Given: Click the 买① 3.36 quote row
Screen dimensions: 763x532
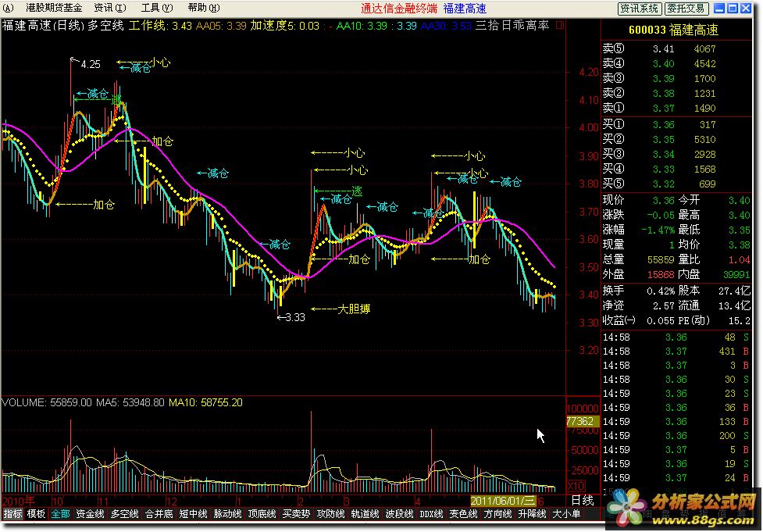Looking at the screenshot, I should click(677, 125).
